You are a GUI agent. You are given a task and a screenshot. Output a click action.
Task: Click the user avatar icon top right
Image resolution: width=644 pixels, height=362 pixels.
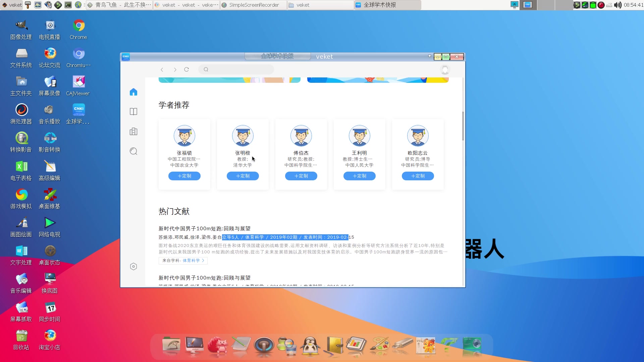click(x=445, y=69)
